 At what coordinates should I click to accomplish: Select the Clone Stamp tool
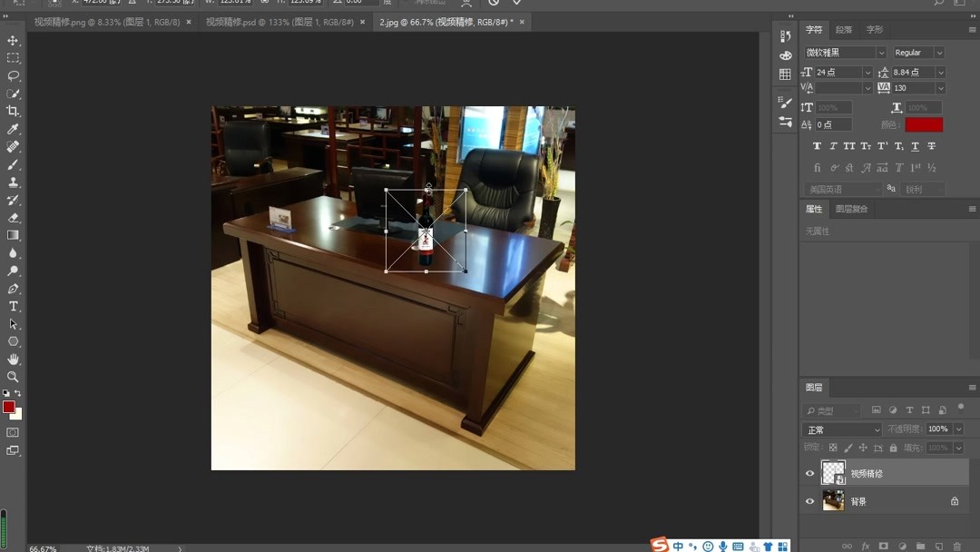(13, 182)
